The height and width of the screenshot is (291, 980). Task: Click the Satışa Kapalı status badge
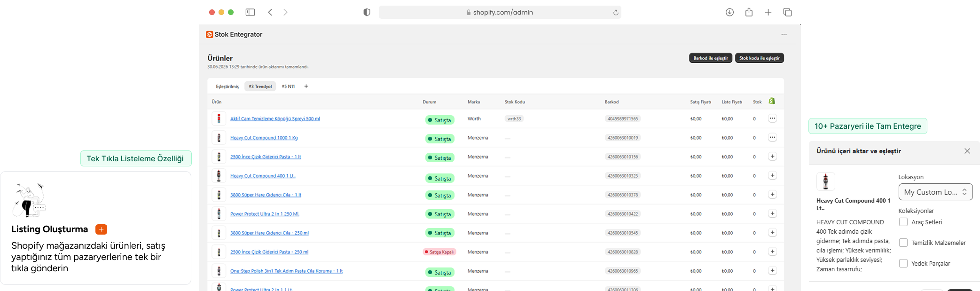click(x=439, y=252)
